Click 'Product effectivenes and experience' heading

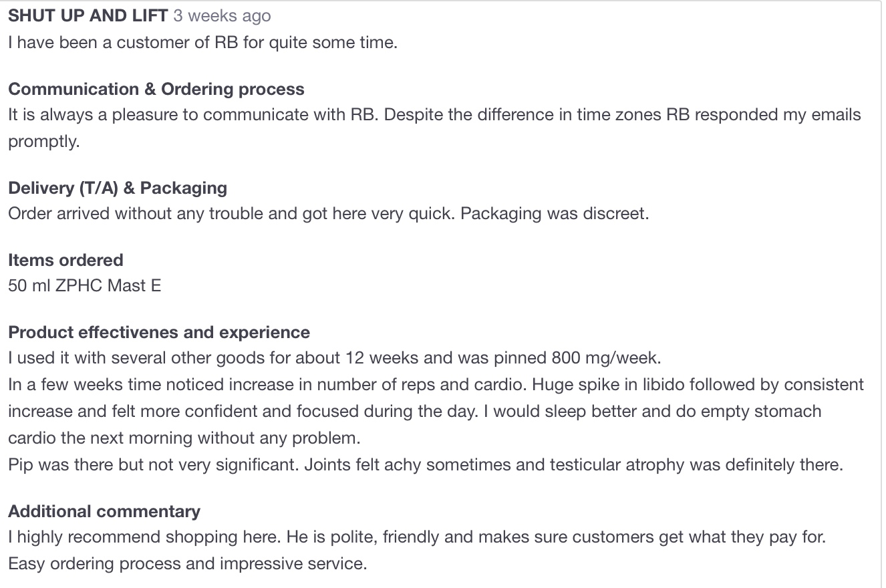[159, 332]
